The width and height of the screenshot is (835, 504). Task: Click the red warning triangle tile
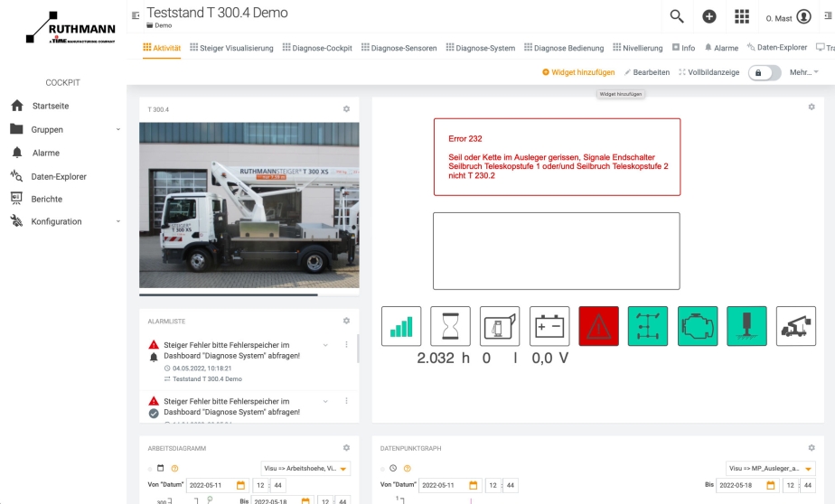click(x=598, y=326)
